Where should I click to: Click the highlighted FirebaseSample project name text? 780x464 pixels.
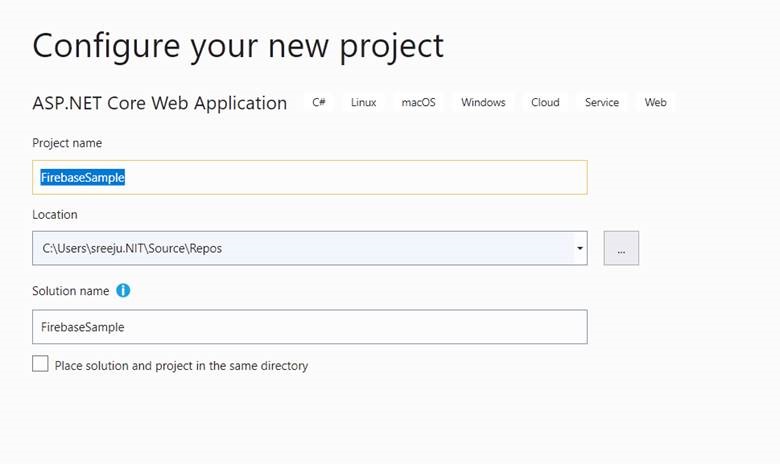pos(83,178)
